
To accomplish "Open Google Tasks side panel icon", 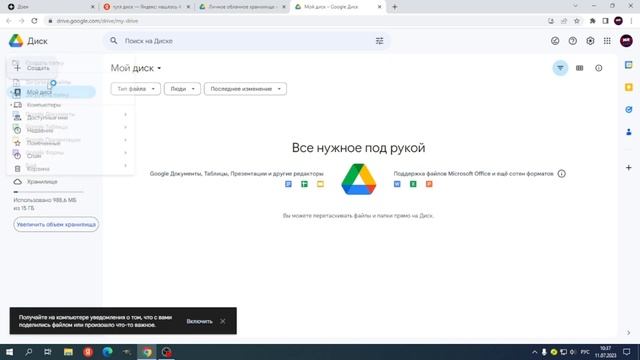I will [629, 109].
